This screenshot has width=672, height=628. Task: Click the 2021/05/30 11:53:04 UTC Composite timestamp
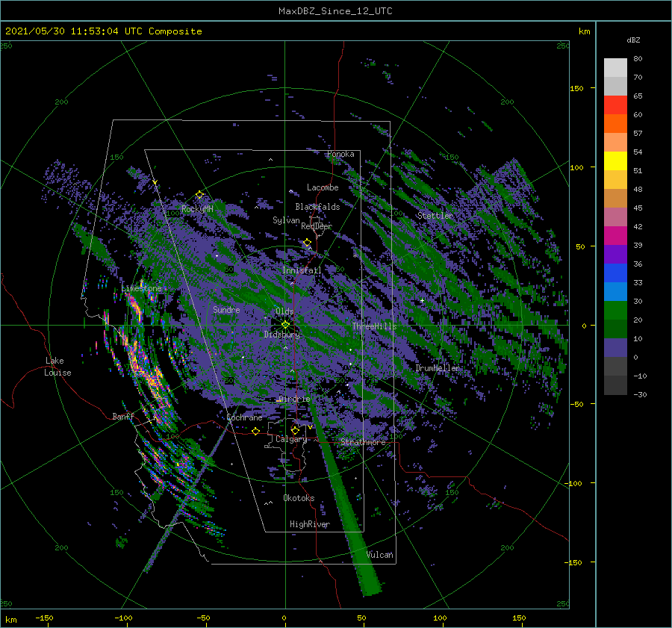[103, 31]
